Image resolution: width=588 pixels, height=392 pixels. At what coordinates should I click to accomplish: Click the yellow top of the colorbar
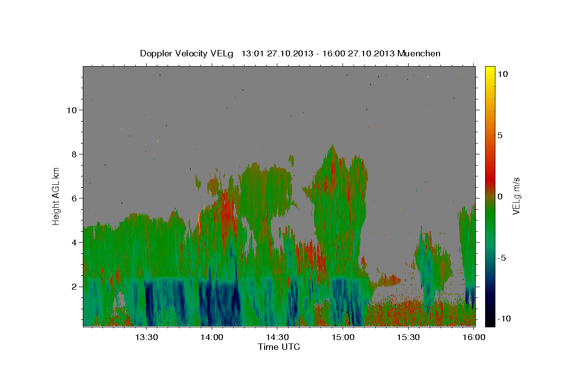[x=490, y=71]
